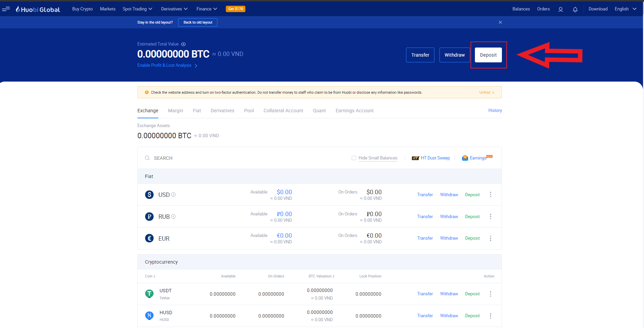Open more options for EUR row
Viewport: 644px width, 328px height.
click(490, 238)
